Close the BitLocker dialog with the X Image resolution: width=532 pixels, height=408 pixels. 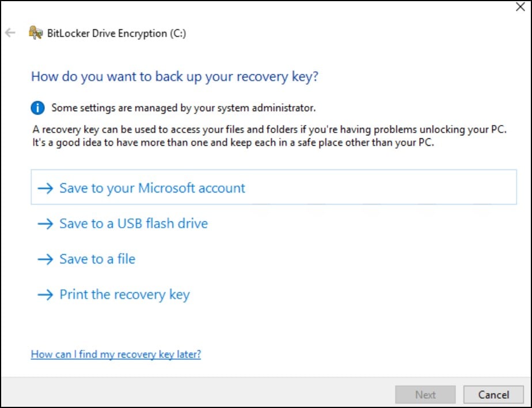tap(520, 7)
